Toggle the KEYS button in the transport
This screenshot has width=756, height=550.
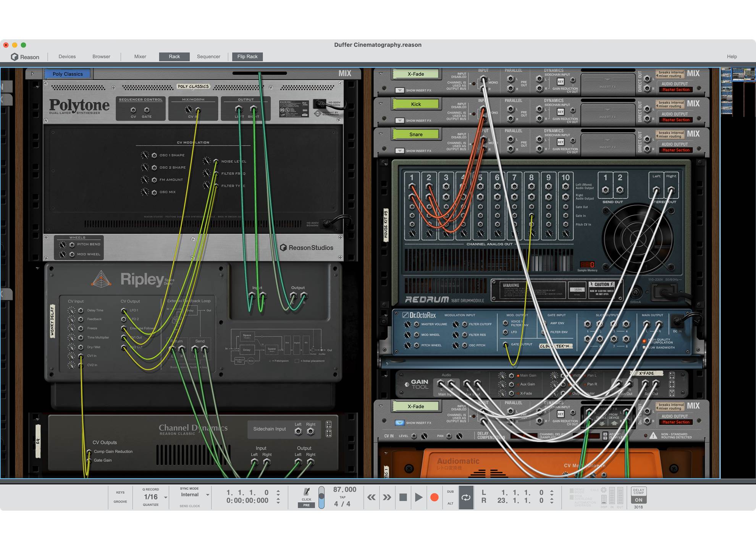coord(120,492)
